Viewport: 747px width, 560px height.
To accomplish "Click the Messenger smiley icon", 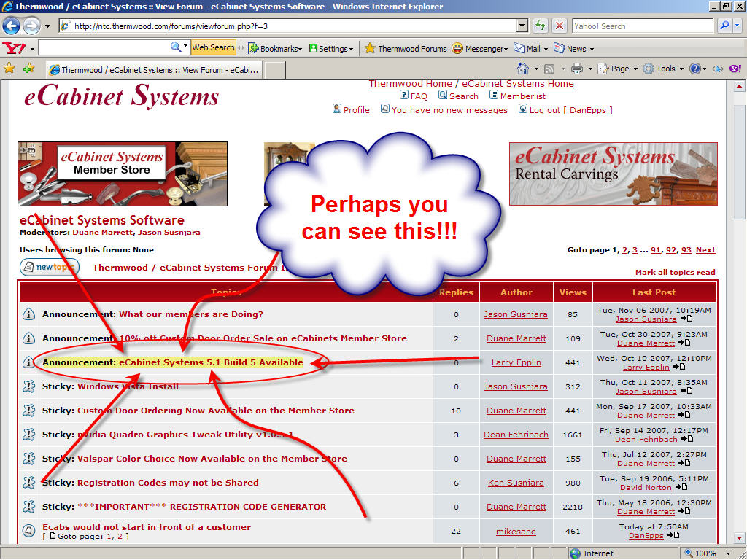I will (x=457, y=49).
